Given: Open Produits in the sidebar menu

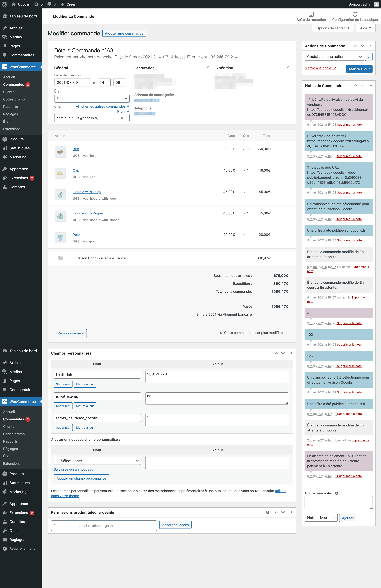Looking at the screenshot, I should (x=17, y=139).
